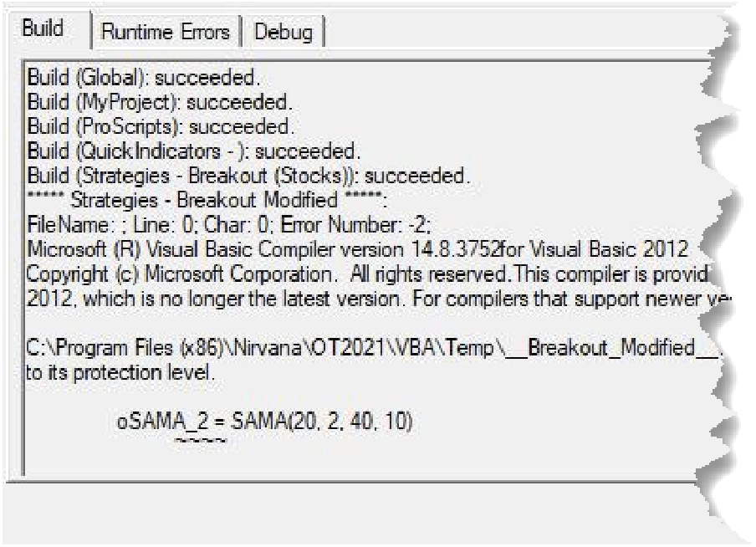This screenshot has height=547, width=756.
Task: Click the '2012, which is no longer' line
Action: [379, 299]
